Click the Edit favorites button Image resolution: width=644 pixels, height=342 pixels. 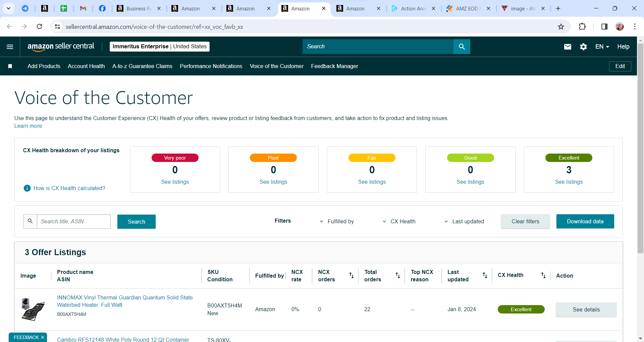(620, 66)
